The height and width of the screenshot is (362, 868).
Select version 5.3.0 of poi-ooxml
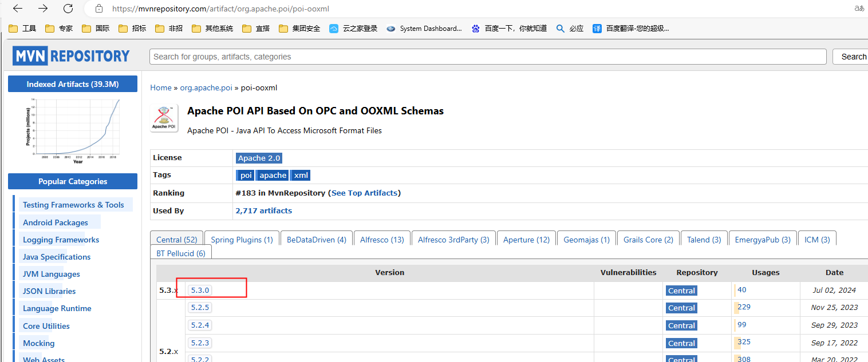[199, 290]
